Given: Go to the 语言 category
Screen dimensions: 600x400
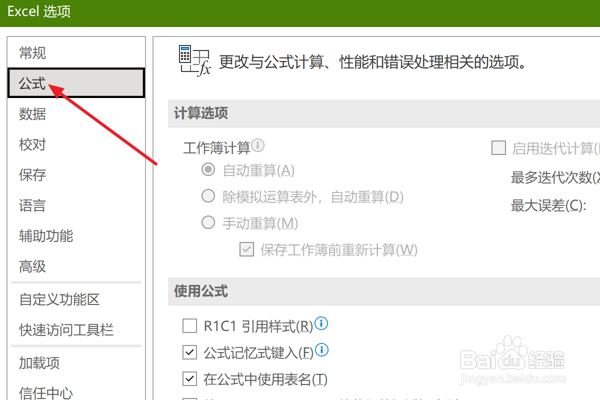Looking at the screenshot, I should (x=76, y=206).
